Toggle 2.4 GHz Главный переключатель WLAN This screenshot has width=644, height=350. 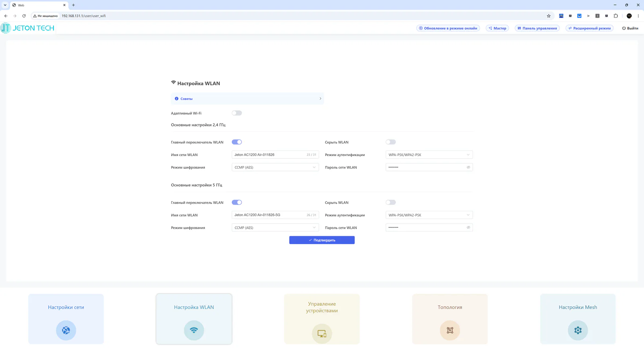pyautogui.click(x=237, y=142)
